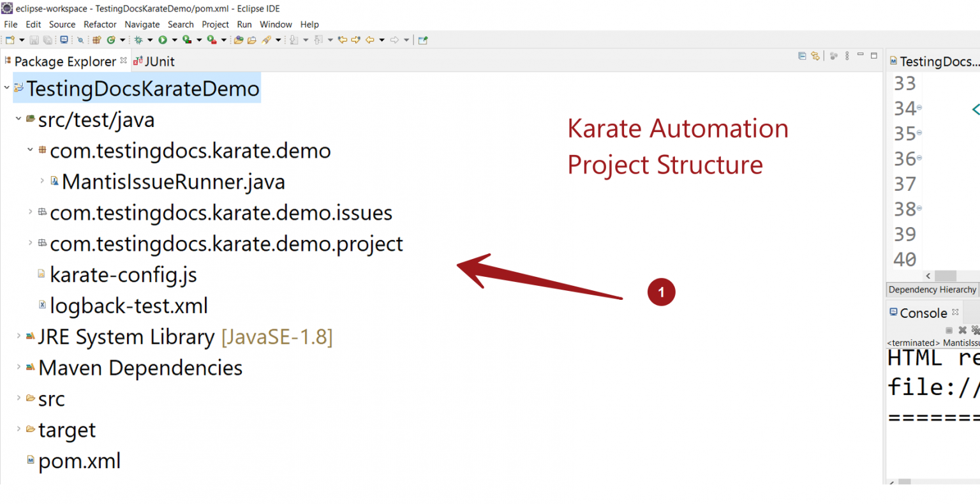Expand the com.testingdocs.karate.demo.issues package
This screenshot has height=504, width=980.
pos(30,212)
